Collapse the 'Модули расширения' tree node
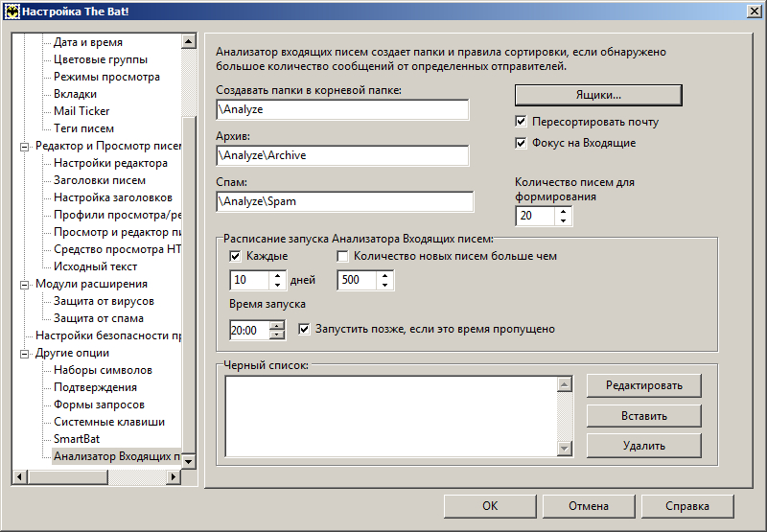Viewport: 767px width, 532px height. pos(25,284)
